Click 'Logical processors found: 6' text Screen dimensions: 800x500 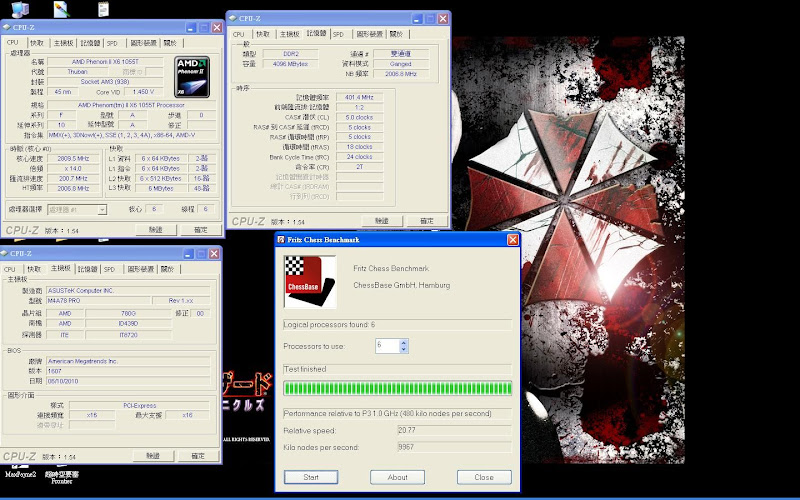click(x=329, y=324)
